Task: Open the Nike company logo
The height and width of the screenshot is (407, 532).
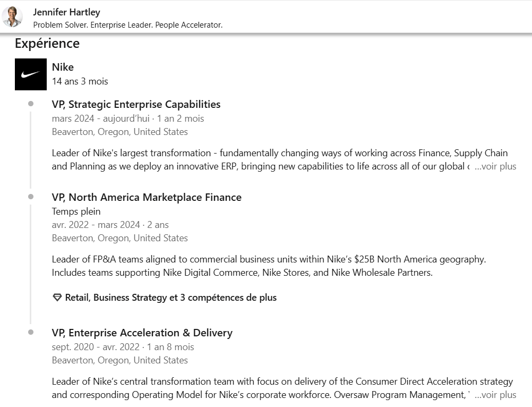Action: [x=31, y=74]
